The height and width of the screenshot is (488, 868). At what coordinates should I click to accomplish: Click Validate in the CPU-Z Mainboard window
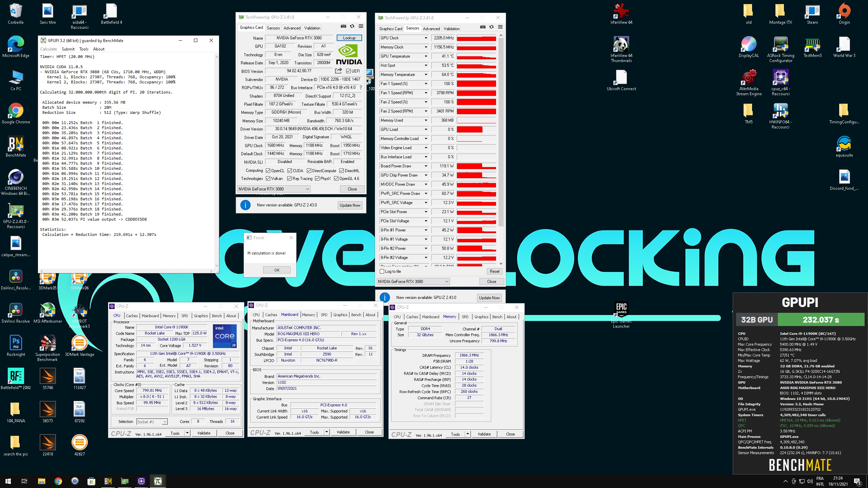(x=343, y=432)
